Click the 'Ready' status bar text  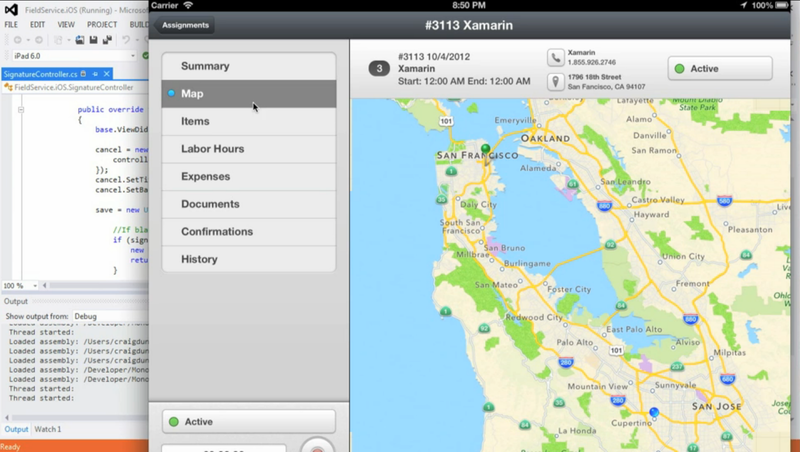[10, 446]
